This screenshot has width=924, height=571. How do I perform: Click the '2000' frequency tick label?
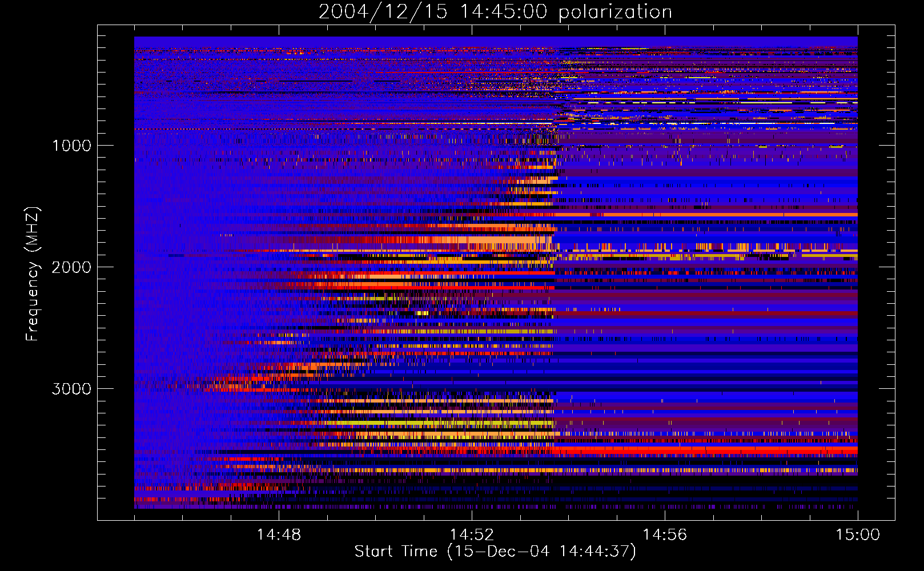click(71, 267)
